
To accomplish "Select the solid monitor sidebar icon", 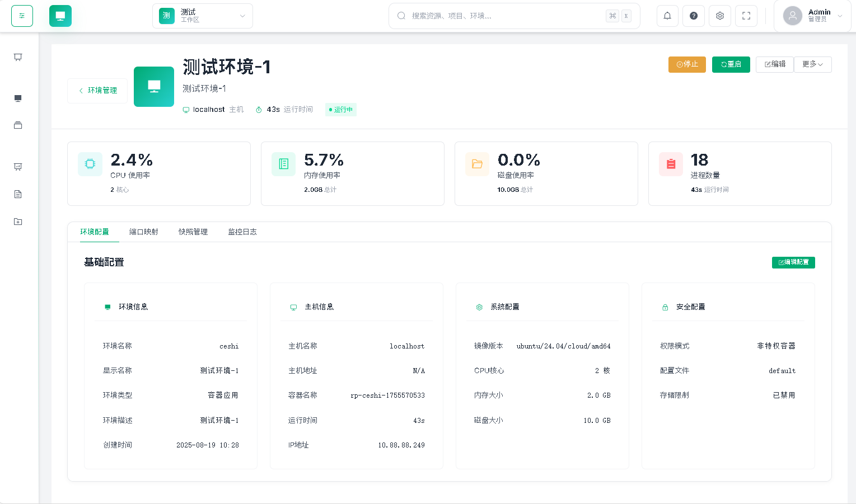I will 18,98.
